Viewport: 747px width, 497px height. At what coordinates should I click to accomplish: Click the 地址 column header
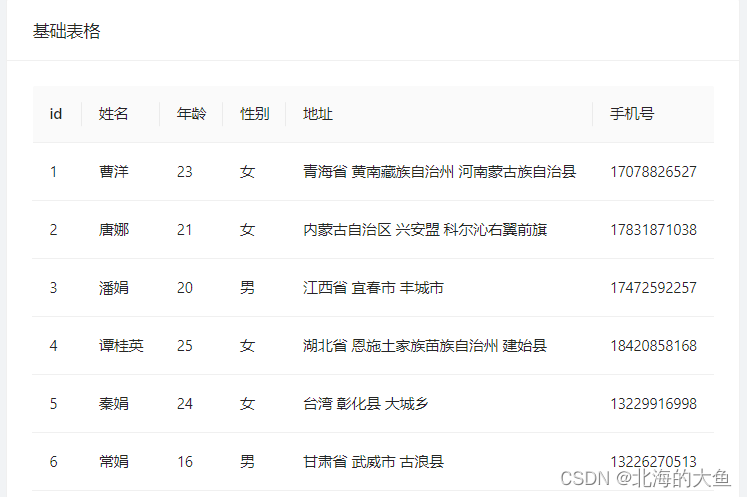(x=318, y=114)
